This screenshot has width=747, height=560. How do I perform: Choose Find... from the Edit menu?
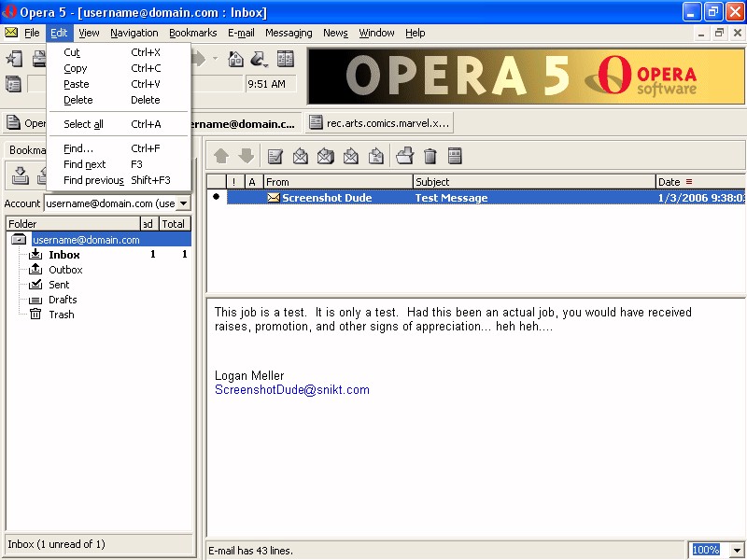pyautogui.click(x=119, y=148)
